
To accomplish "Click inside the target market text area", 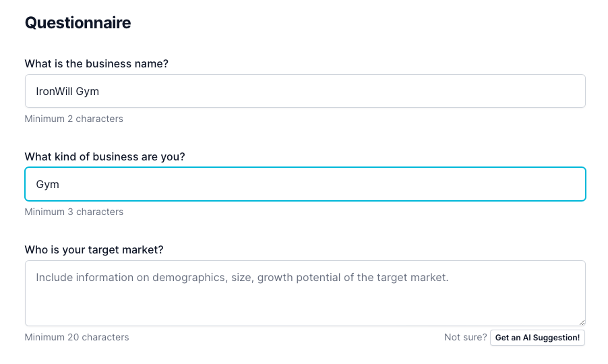I will [x=305, y=303].
